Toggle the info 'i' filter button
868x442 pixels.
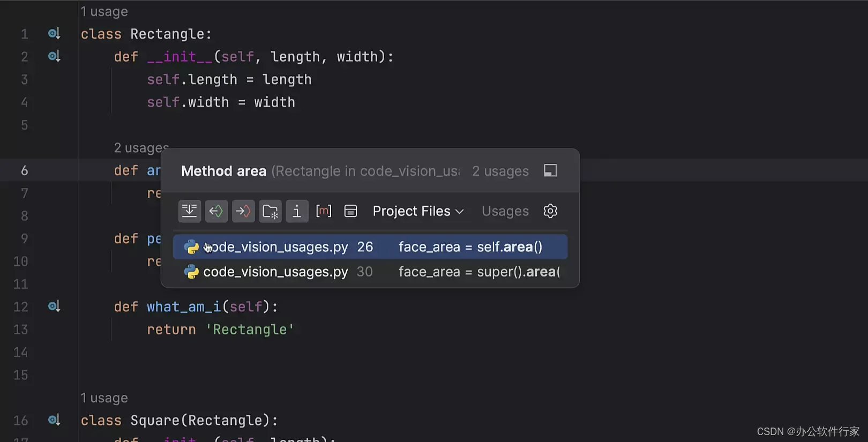297,211
